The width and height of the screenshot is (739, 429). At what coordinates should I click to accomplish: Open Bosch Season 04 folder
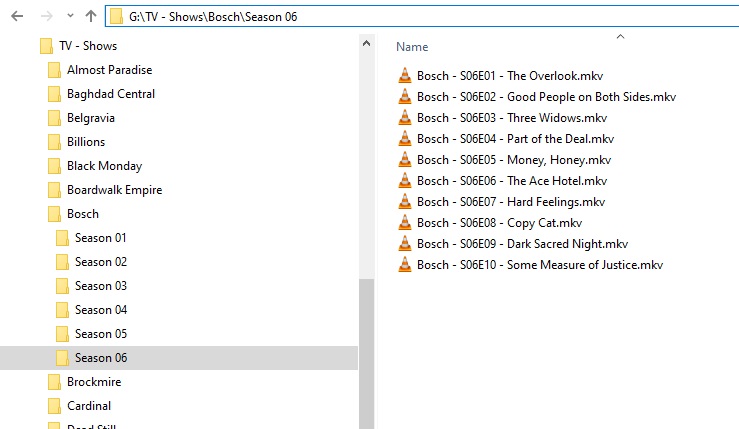click(101, 310)
